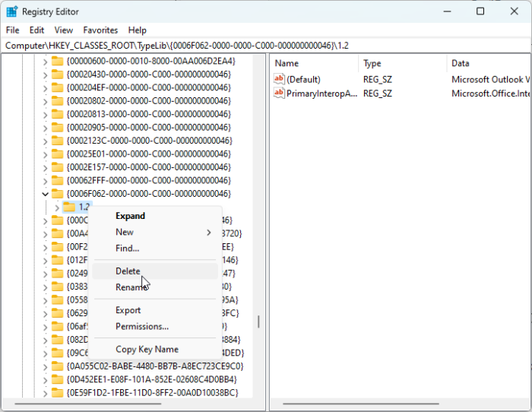This screenshot has height=412, width=532.
Task: Click the folder icon of key starting {0249
Action: (57, 273)
